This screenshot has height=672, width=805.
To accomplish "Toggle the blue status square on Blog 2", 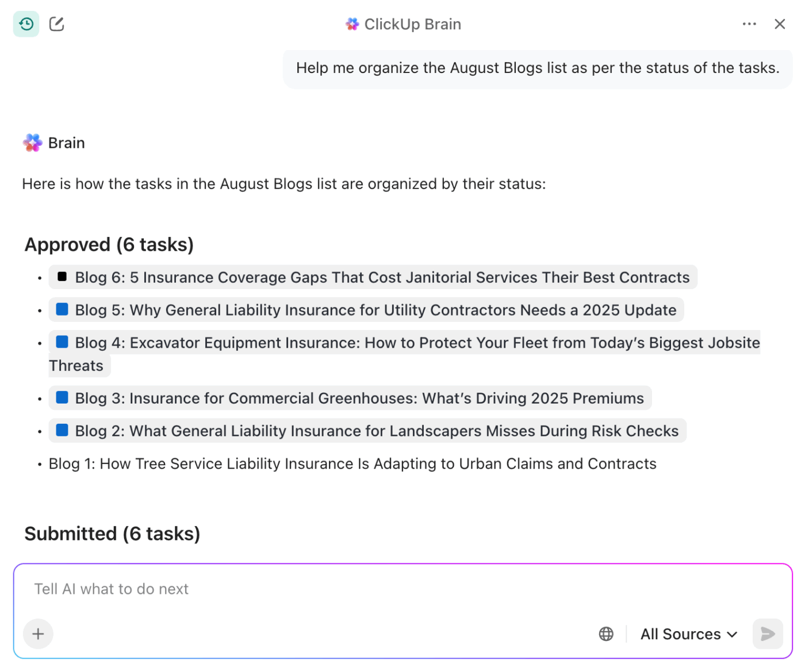I will [x=62, y=430].
